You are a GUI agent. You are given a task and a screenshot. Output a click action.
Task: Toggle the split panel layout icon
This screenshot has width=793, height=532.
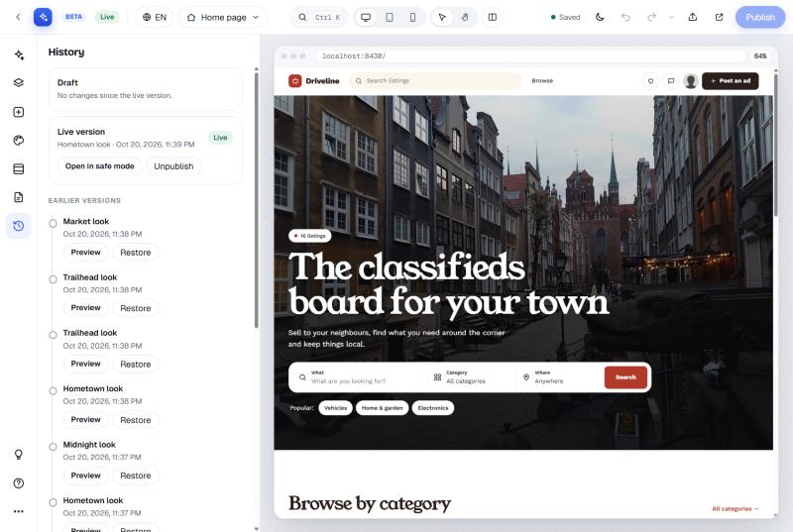click(x=492, y=17)
